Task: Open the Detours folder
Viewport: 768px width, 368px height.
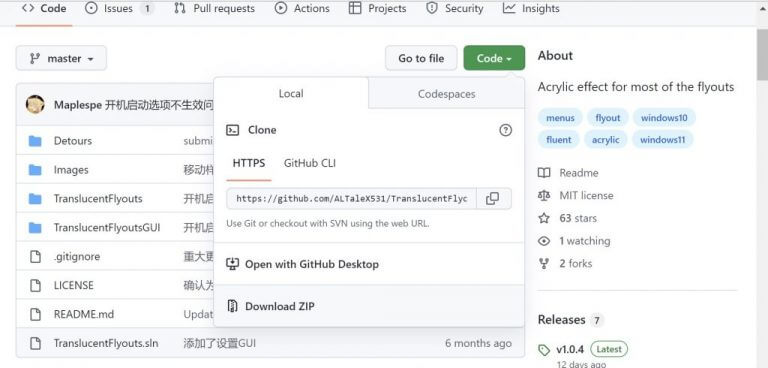Action: click(72, 141)
